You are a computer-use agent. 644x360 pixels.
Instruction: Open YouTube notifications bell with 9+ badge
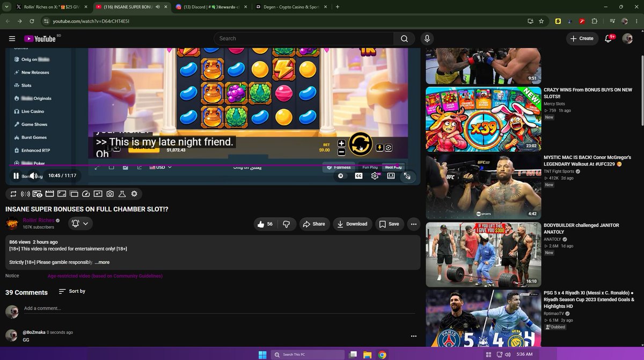[609, 39]
